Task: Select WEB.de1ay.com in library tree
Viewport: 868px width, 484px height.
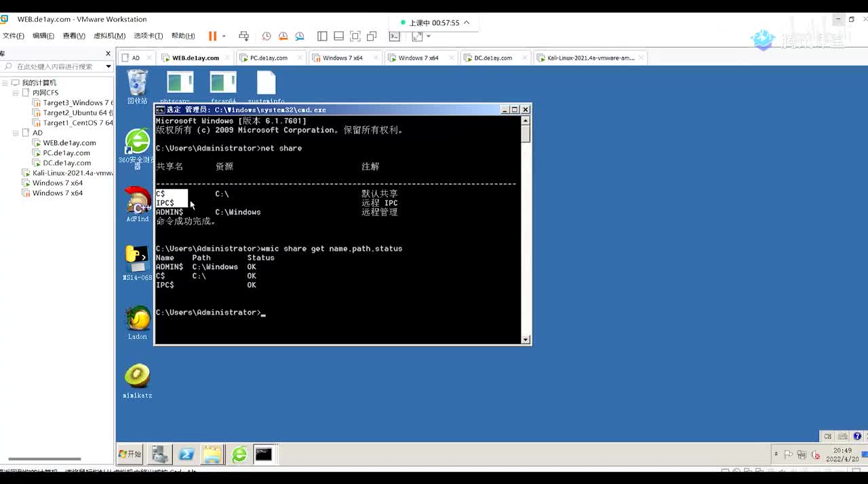Action: point(64,143)
